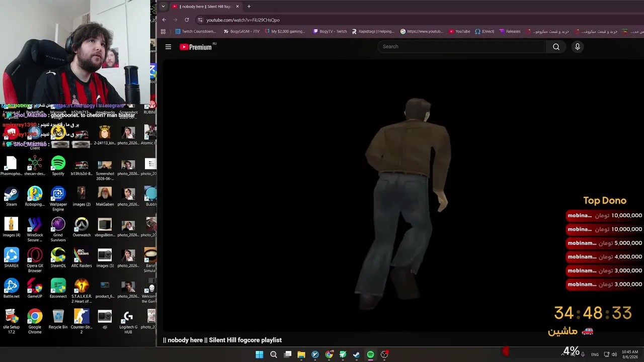Click the youtube.com address bar URL
Viewport: 644px width, 362px height.
pos(243,20)
